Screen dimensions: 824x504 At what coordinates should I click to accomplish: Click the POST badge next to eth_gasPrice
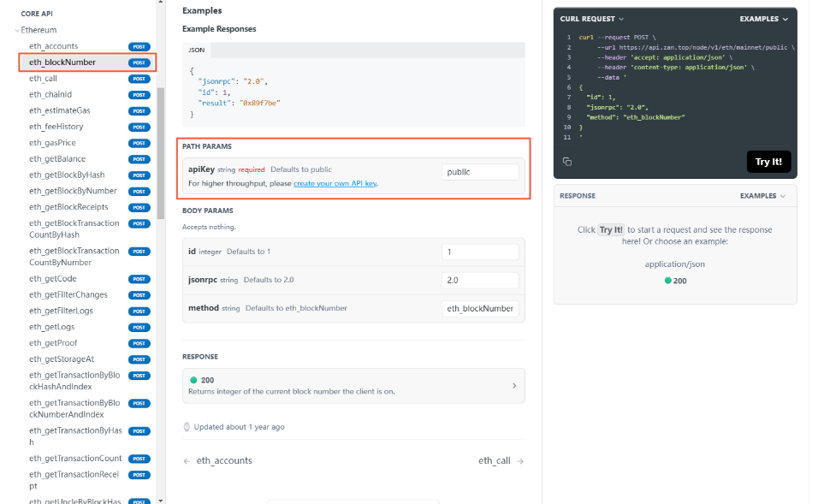(x=139, y=143)
